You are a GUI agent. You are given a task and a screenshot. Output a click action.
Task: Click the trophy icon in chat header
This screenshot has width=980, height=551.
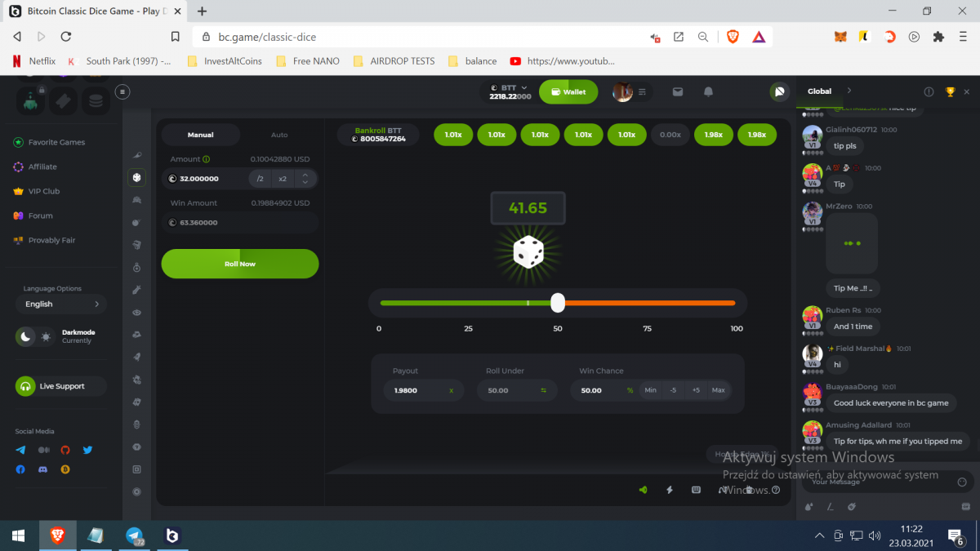950,91
